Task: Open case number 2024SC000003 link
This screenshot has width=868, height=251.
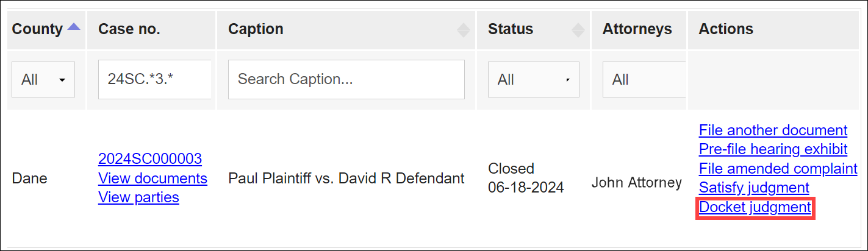Action: [x=150, y=159]
